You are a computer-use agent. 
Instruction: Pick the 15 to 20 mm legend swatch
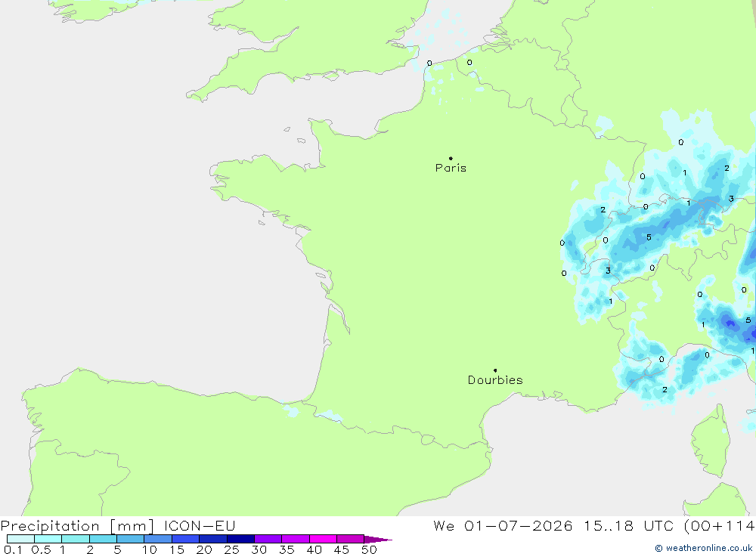point(186,539)
